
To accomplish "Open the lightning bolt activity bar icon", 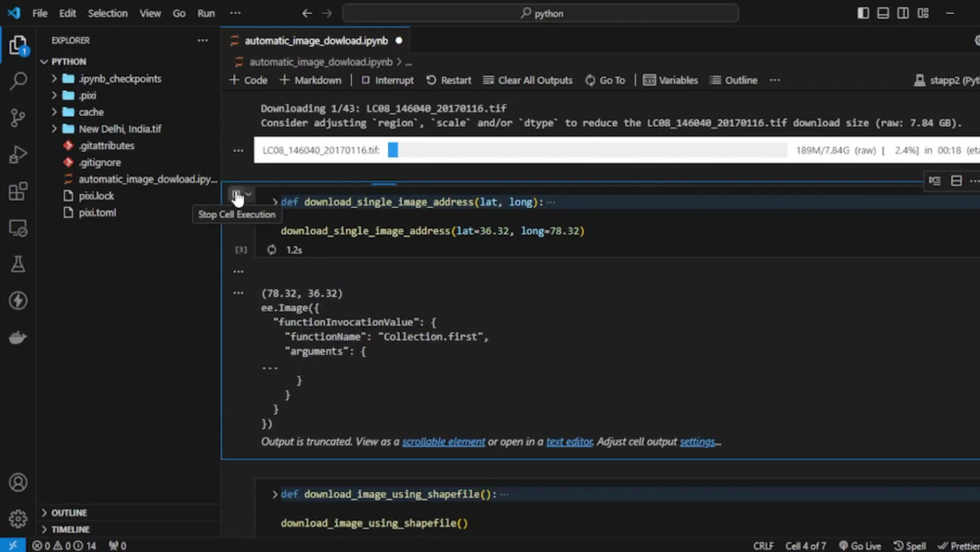I will coord(18,301).
